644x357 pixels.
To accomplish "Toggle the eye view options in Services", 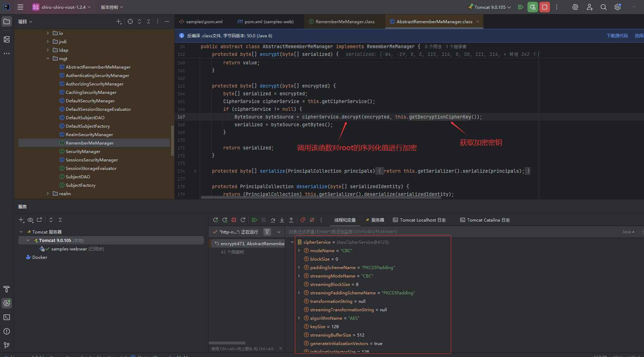I will tap(30, 220).
